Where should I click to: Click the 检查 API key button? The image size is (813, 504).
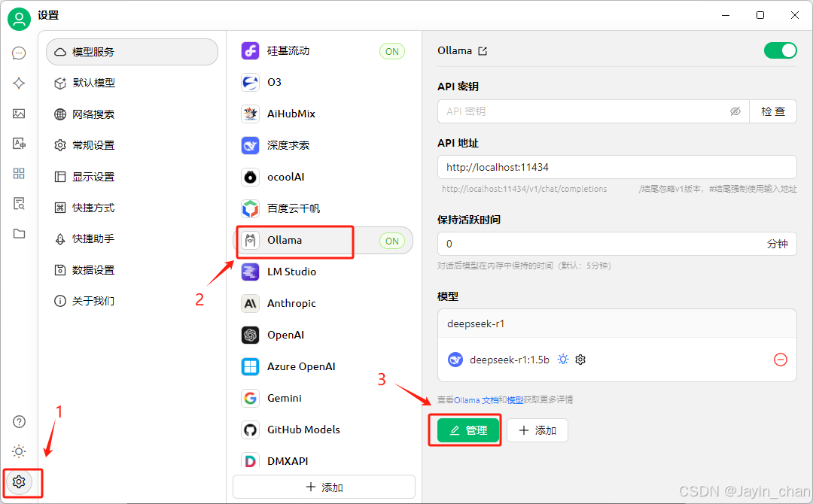[773, 111]
